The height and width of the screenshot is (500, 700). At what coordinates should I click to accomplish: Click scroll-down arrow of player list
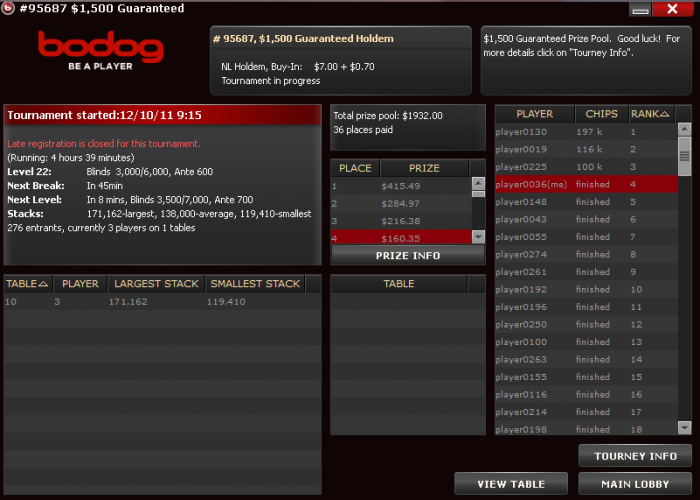coord(684,427)
